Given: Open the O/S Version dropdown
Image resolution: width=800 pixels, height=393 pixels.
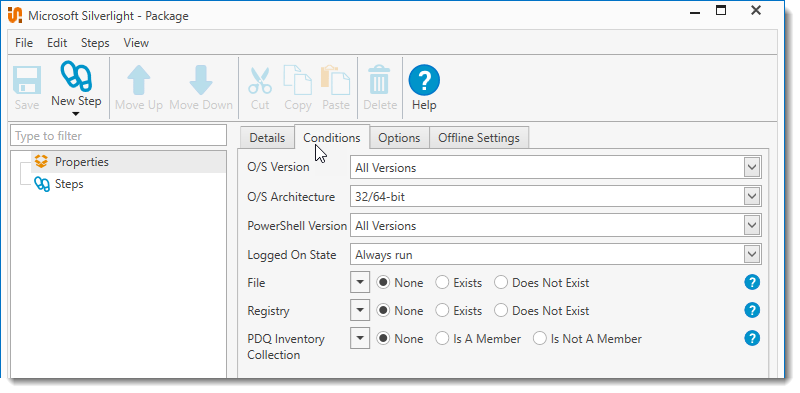Looking at the screenshot, I should pos(556,167).
